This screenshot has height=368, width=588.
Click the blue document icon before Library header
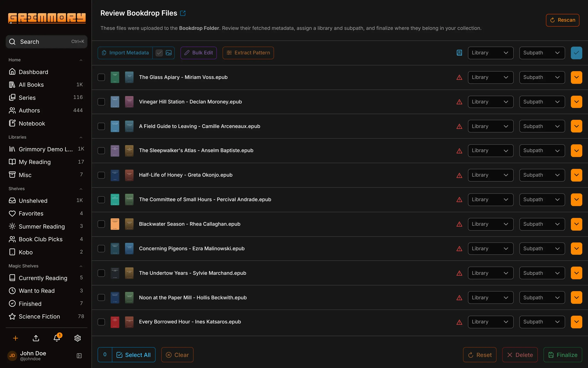(459, 53)
